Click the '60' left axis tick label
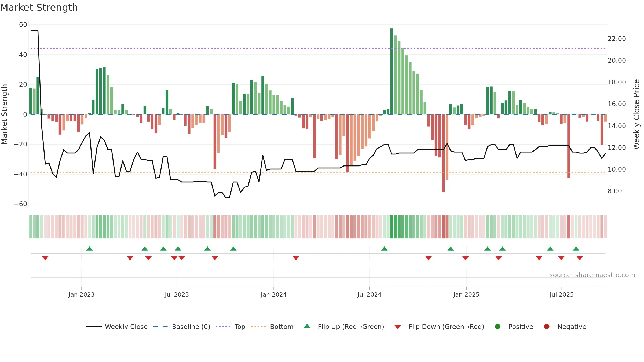This screenshot has width=644, height=362. click(23, 25)
